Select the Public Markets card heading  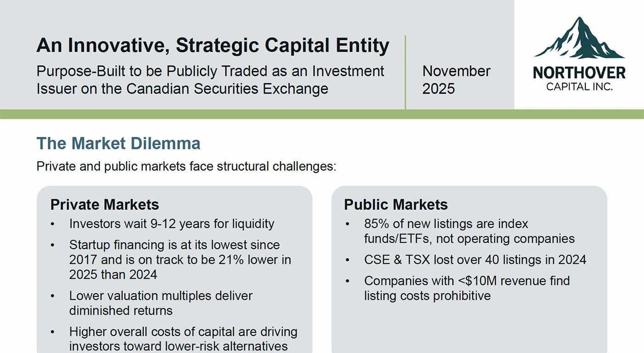click(x=396, y=205)
